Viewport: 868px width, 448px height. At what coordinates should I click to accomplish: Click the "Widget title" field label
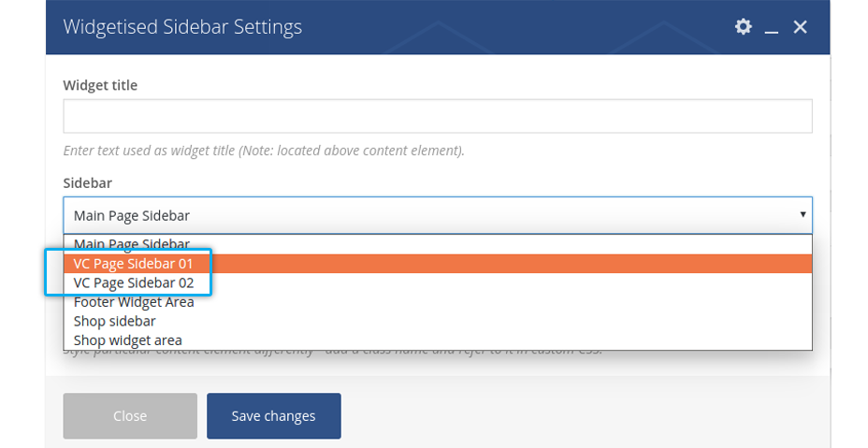[x=100, y=85]
